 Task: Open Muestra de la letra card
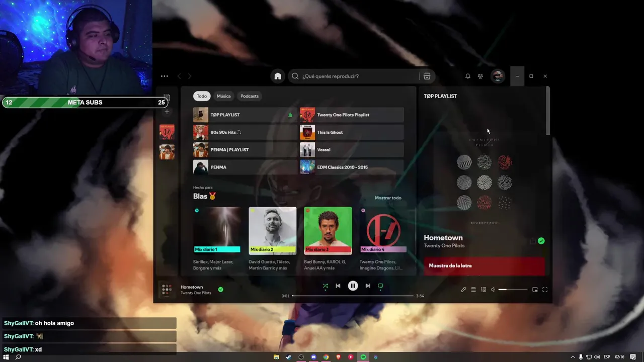point(484,266)
